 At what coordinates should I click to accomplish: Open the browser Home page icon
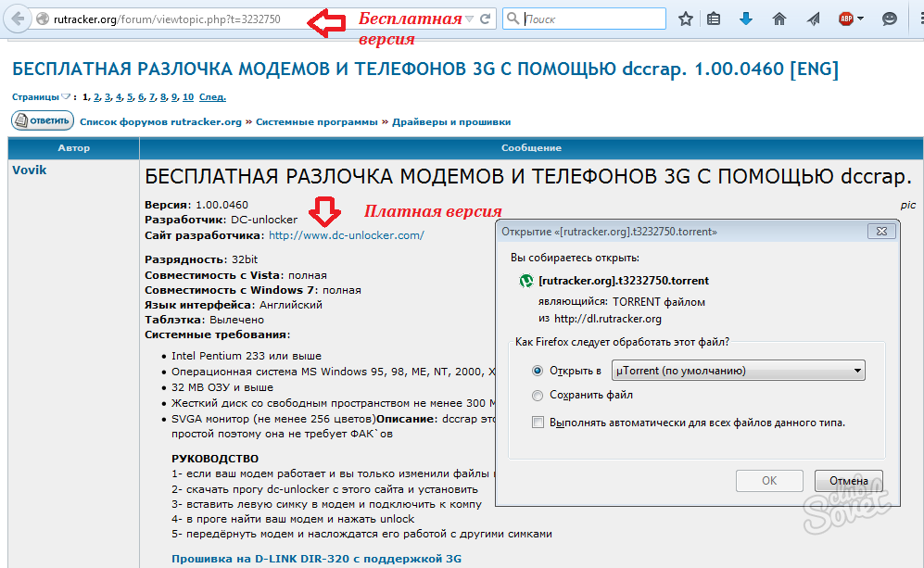click(x=778, y=17)
